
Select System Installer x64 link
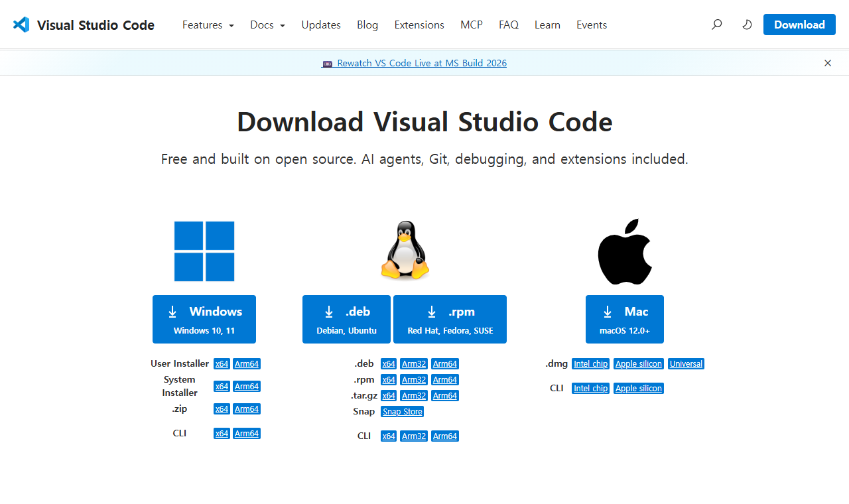222,387
